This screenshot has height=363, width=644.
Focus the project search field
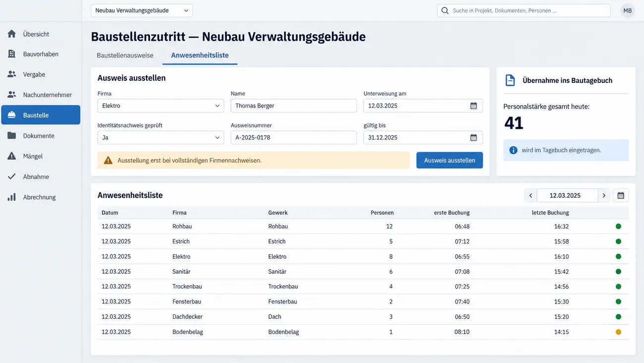pyautogui.click(x=524, y=10)
